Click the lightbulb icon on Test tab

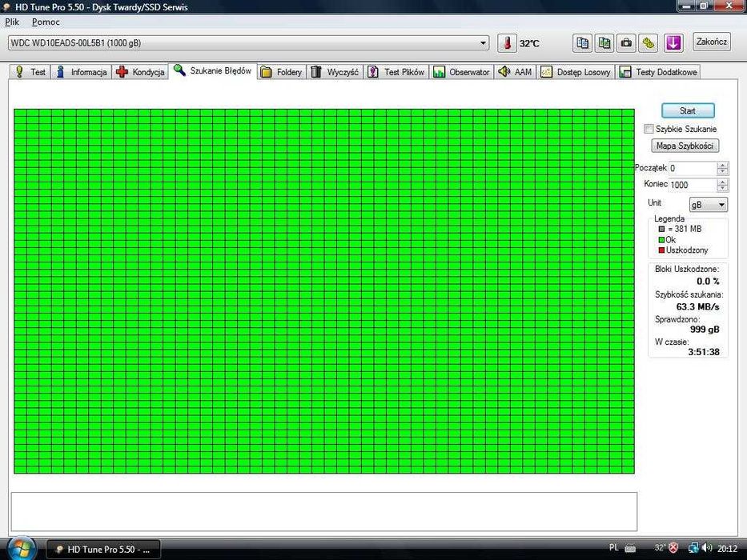[19, 72]
